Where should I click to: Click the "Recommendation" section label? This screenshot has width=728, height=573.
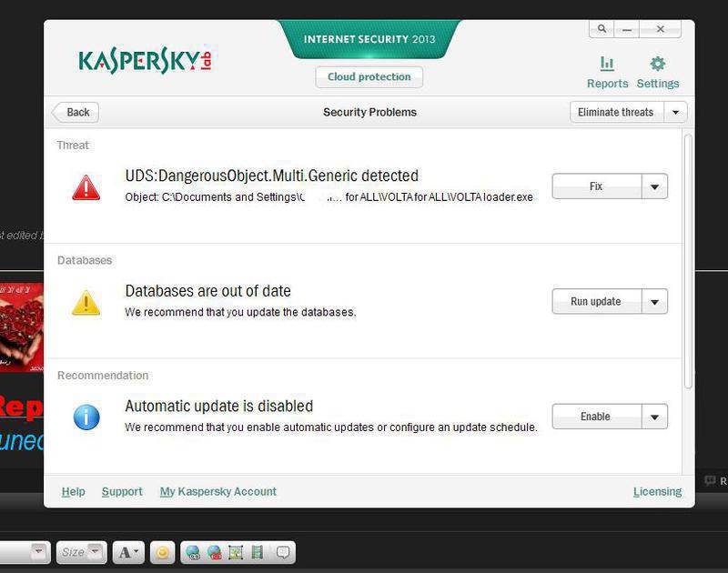(x=103, y=376)
